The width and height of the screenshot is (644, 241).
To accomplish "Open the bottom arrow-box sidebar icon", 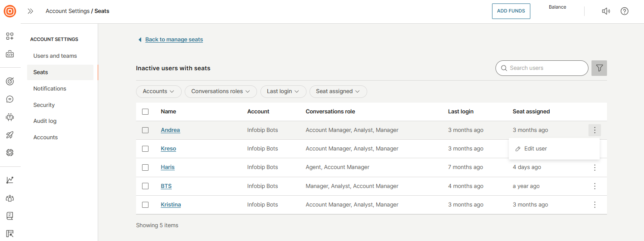I will (10, 234).
